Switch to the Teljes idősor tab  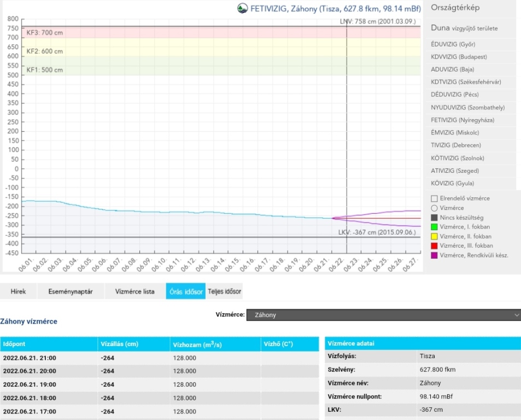tap(224, 291)
